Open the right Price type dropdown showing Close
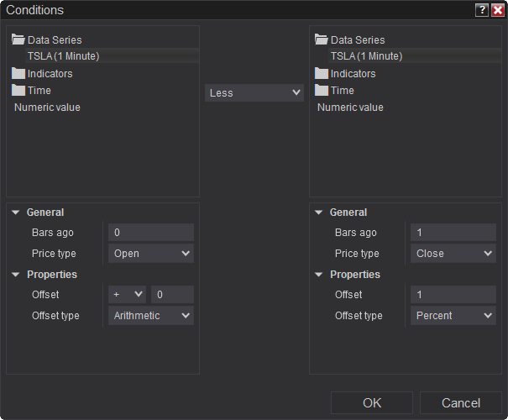The width and height of the screenshot is (508, 420). tap(453, 254)
